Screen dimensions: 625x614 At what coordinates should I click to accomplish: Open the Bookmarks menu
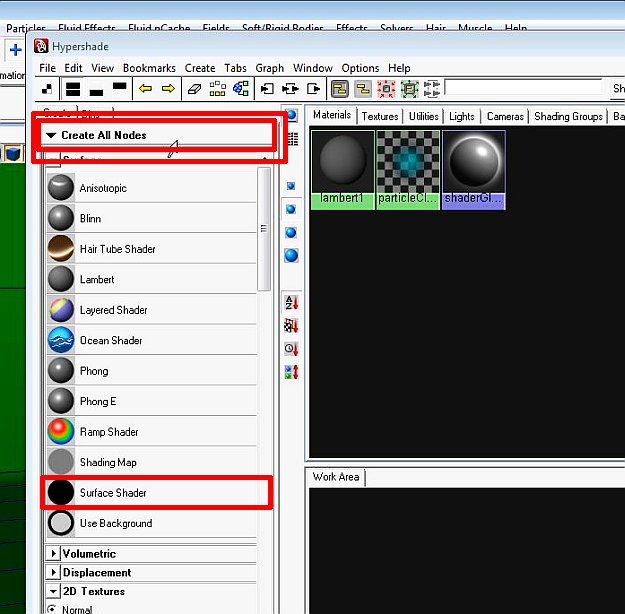coord(149,68)
